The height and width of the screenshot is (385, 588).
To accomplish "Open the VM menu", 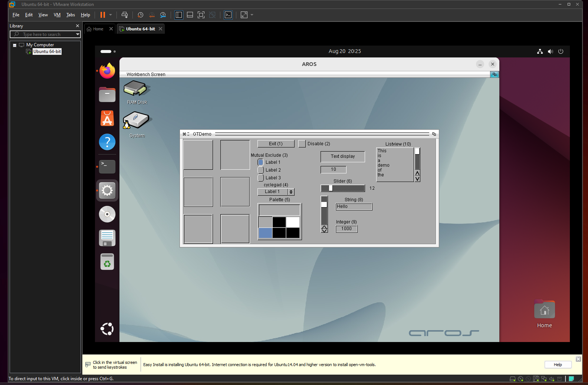I will coord(57,15).
